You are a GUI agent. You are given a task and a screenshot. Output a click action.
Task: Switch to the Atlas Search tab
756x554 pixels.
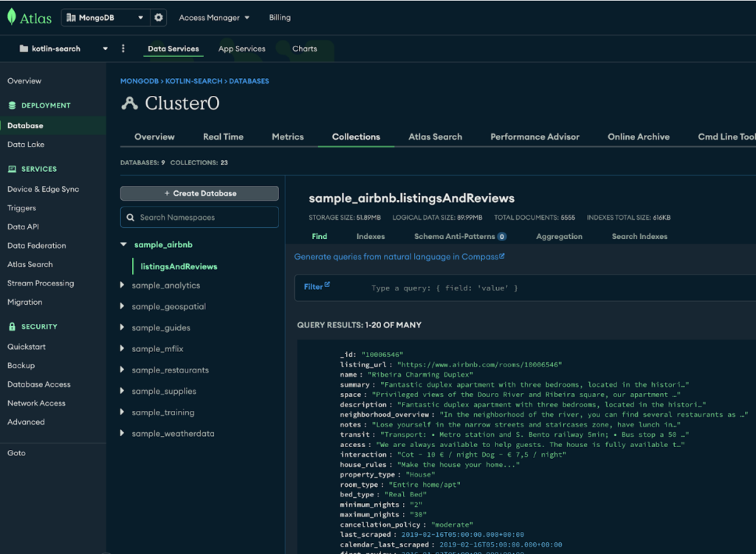435,136
